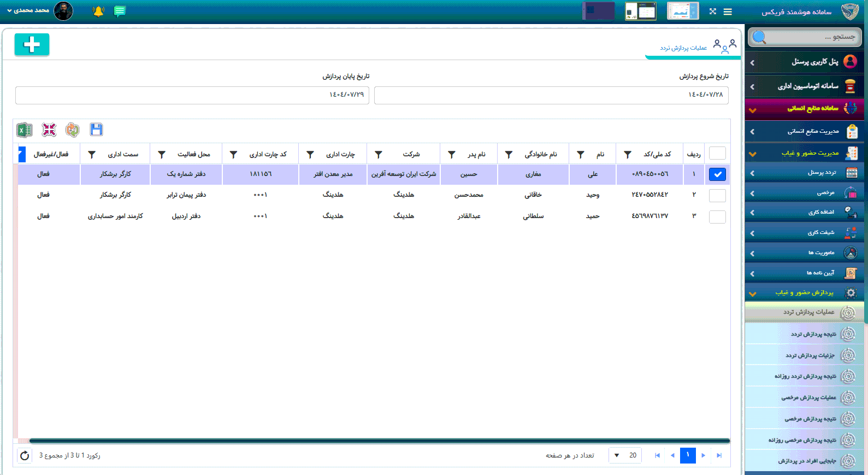
Task: Toggle the select-all checkbox in grid header
Action: pos(717,154)
